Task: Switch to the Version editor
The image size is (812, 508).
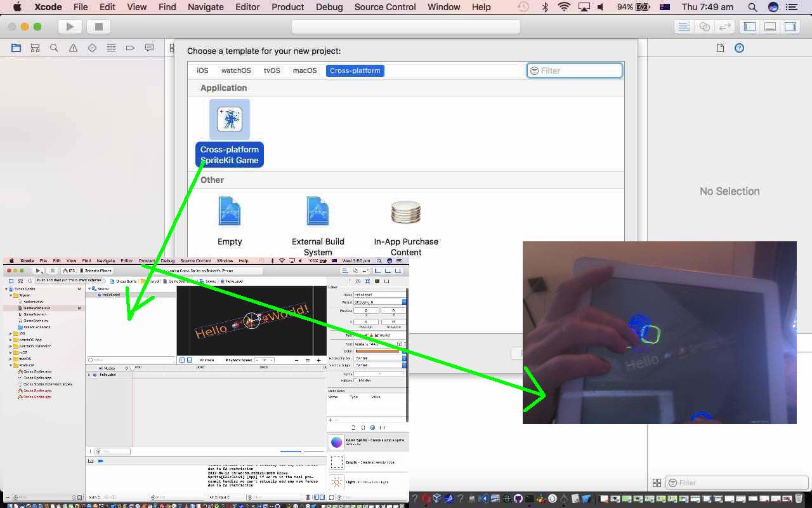Action: click(x=724, y=27)
